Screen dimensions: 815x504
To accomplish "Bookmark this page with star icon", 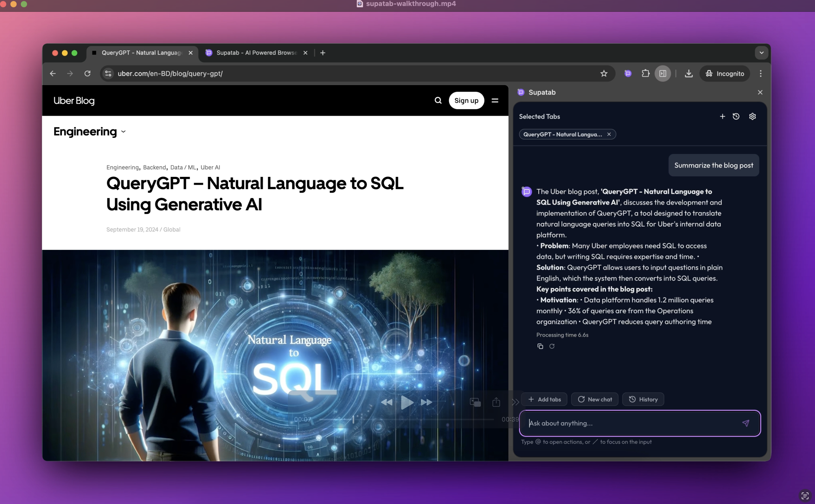I will [604, 73].
